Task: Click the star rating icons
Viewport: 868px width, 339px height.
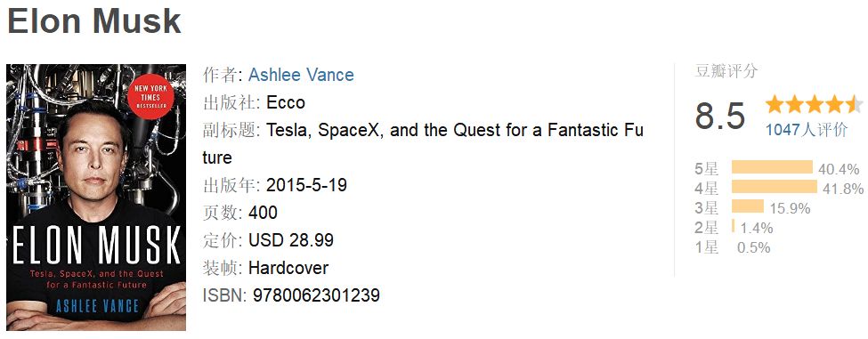Action: tap(814, 103)
